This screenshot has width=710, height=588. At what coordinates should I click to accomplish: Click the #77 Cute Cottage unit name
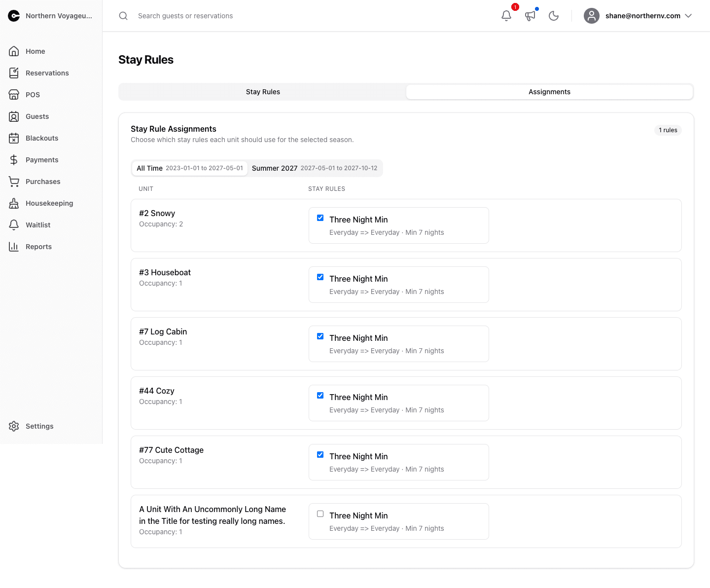coord(171,450)
